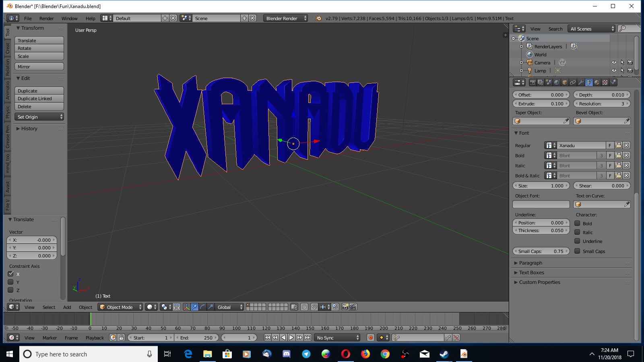Click the Translate button
The image size is (644, 362).
point(39,40)
